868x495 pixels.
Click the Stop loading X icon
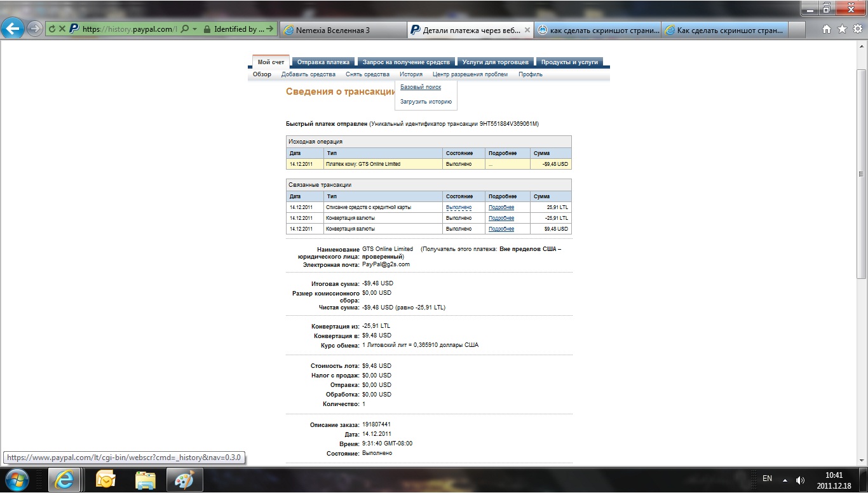pyautogui.click(x=62, y=29)
